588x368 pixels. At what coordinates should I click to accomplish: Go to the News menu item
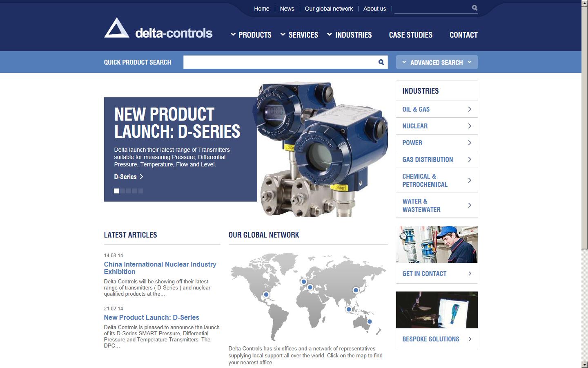(x=287, y=8)
